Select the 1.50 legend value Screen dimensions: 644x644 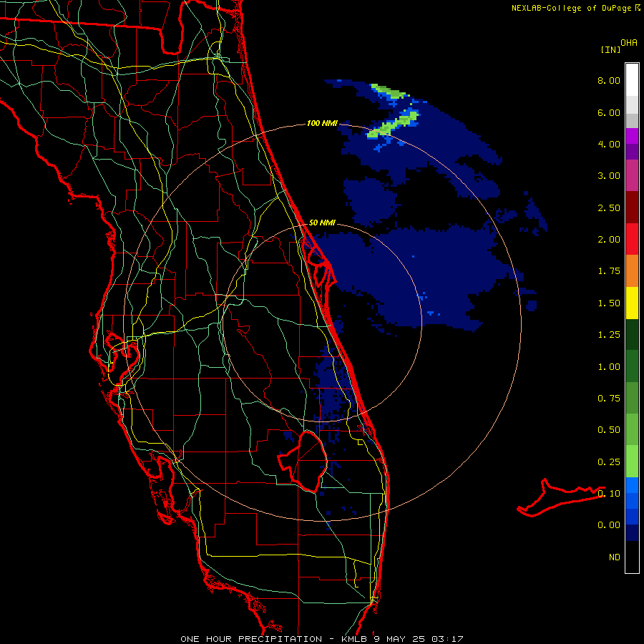coord(609,303)
